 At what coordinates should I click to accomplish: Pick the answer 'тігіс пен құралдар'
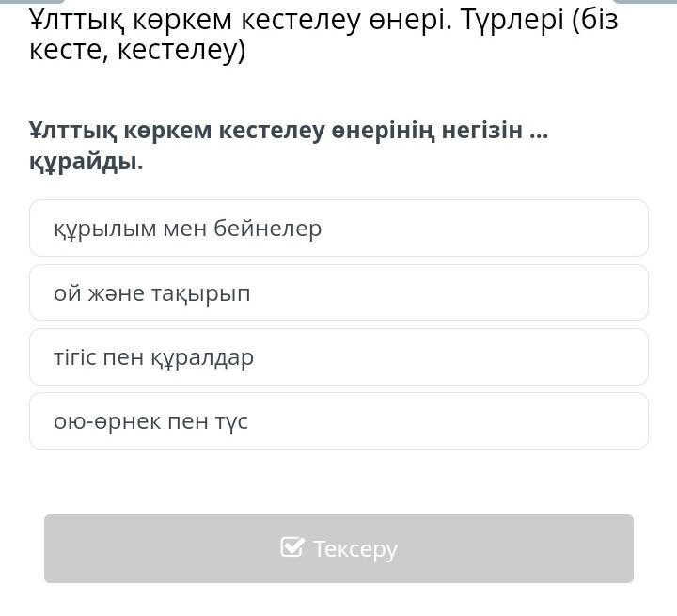(x=154, y=357)
